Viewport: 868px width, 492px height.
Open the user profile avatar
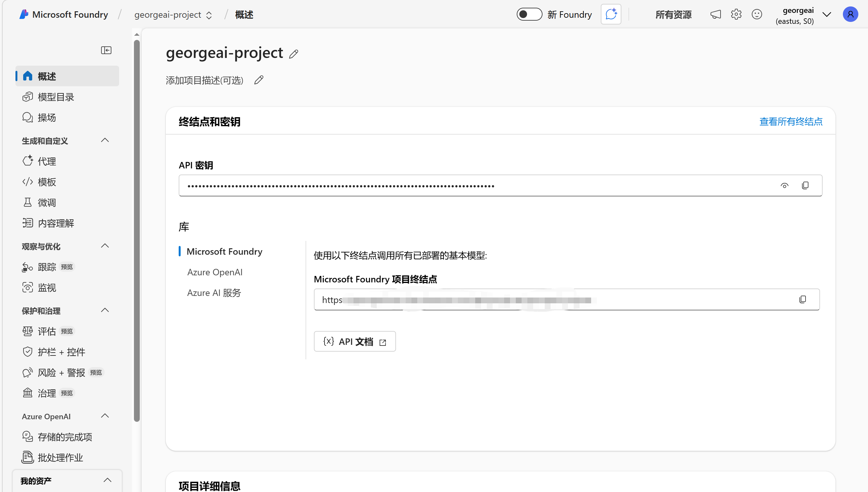pos(850,14)
